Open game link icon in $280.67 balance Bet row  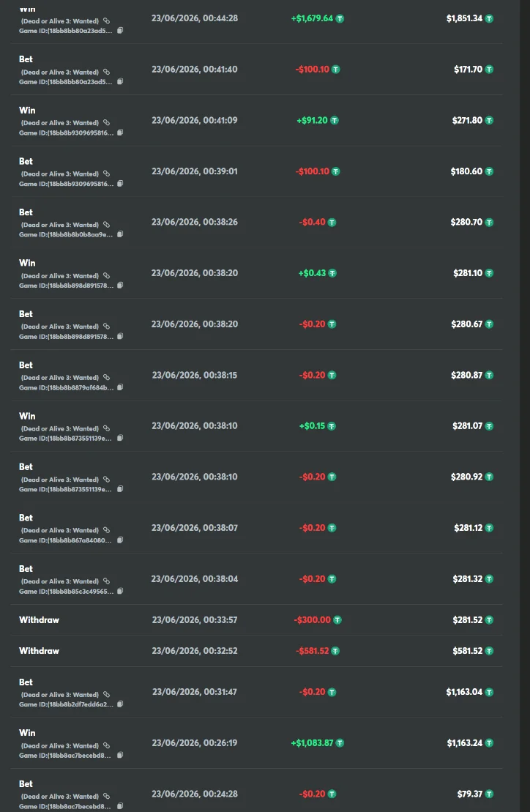click(106, 327)
